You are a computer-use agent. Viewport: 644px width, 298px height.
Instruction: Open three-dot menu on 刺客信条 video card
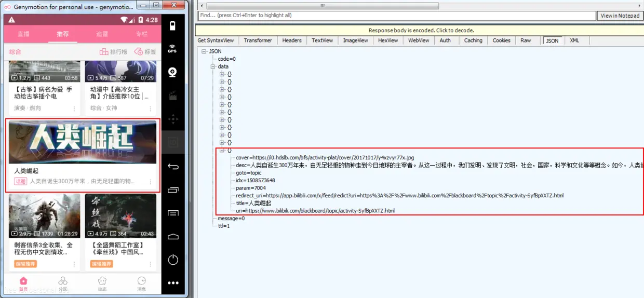coord(74,264)
